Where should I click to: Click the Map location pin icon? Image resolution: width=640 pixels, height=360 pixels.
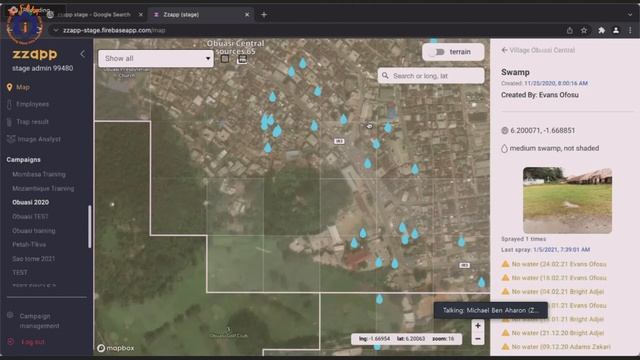point(9,87)
